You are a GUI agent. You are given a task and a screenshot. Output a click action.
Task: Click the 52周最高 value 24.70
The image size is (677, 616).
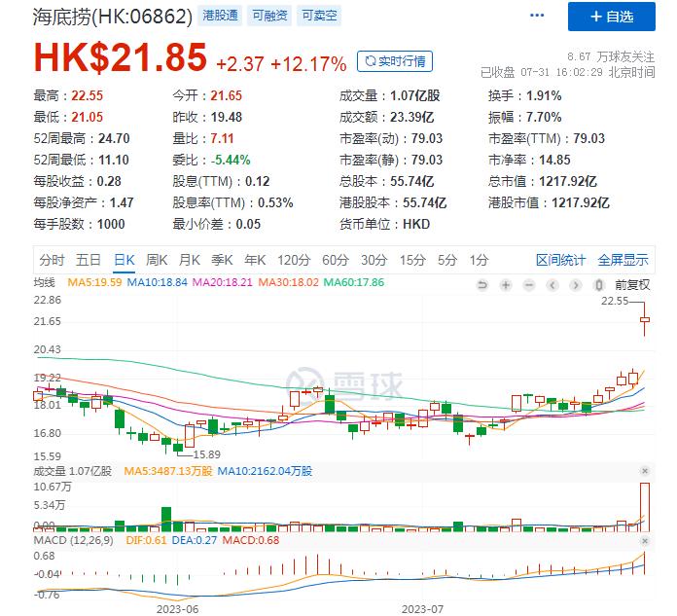pos(114,138)
